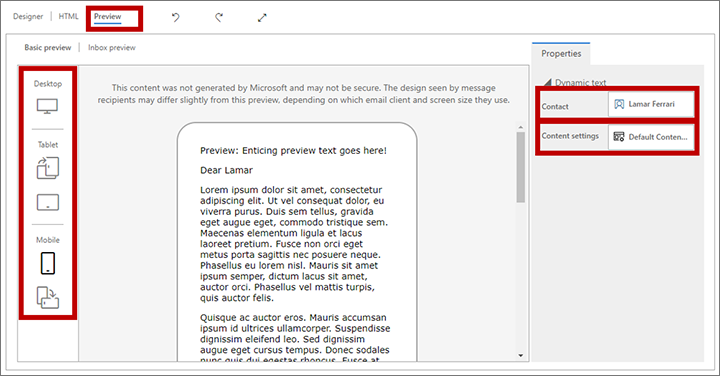The image size is (720, 376).
Task: Click the 'Contact' field label
Action: coord(555,107)
